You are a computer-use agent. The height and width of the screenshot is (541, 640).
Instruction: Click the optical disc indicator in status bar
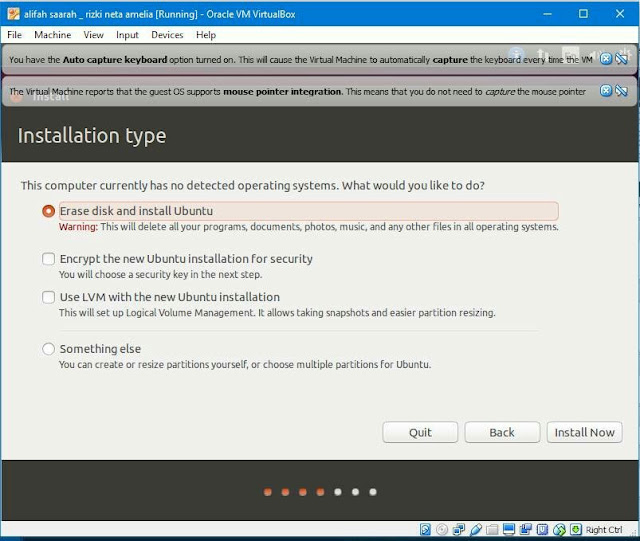click(x=442, y=530)
